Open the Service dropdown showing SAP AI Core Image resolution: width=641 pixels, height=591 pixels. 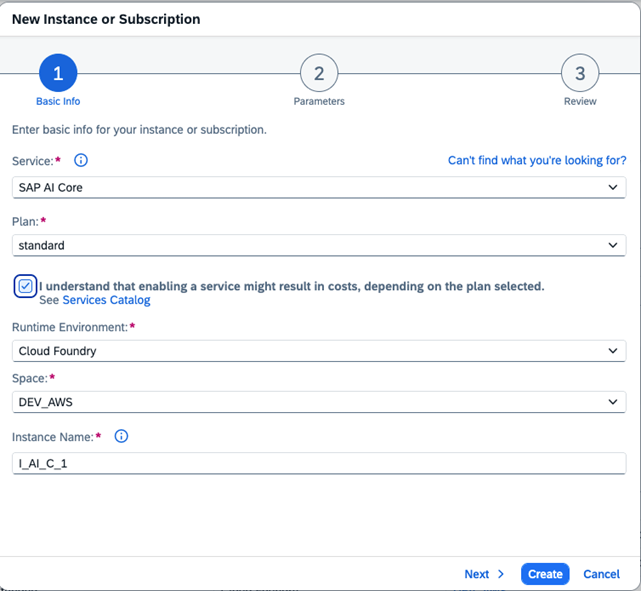(x=319, y=187)
